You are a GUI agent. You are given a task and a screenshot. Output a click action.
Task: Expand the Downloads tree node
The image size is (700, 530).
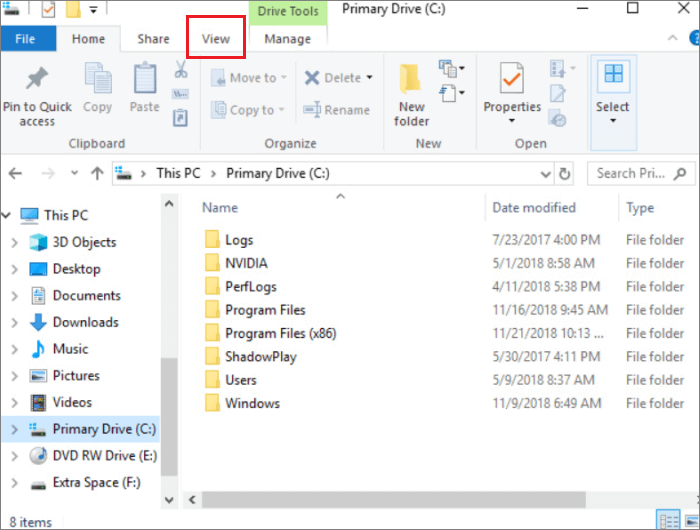(14, 322)
